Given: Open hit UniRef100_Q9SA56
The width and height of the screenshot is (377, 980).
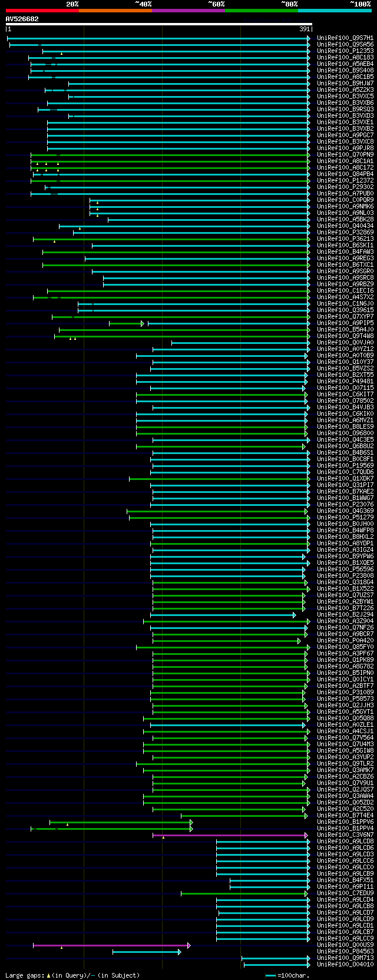Looking at the screenshot, I should pyautogui.click(x=345, y=44).
